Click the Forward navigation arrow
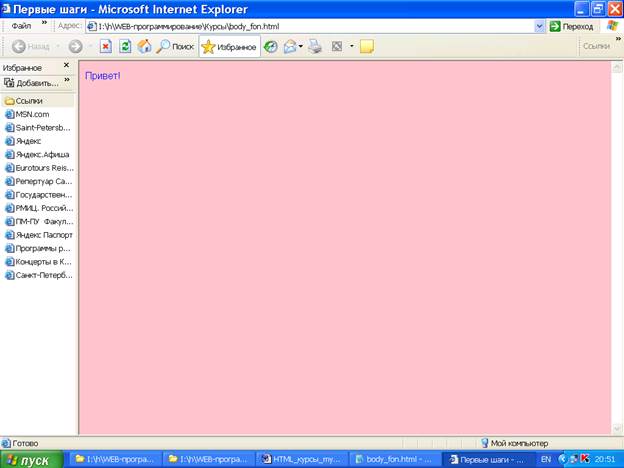 (x=75, y=47)
